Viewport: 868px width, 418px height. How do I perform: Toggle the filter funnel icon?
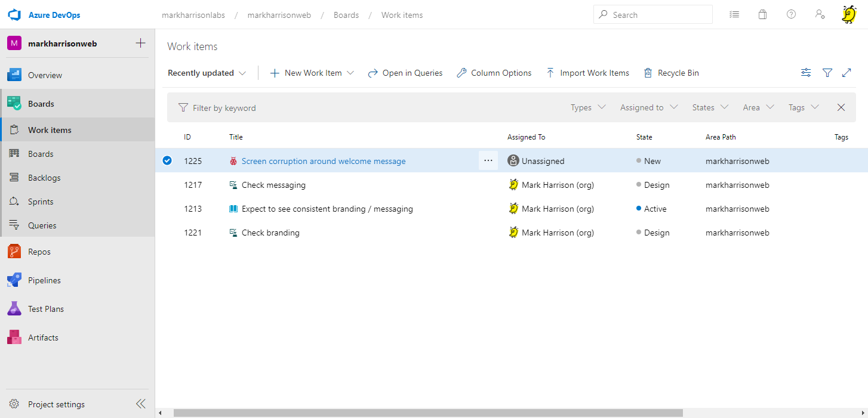click(827, 73)
